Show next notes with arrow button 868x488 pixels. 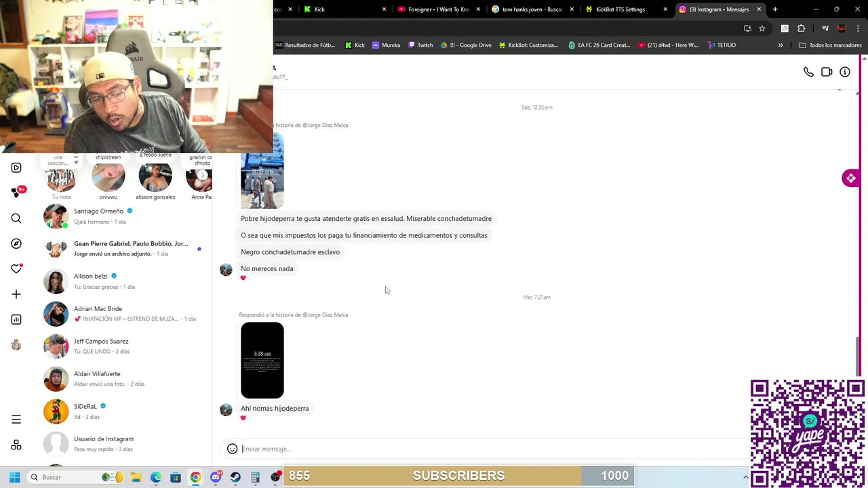(x=202, y=176)
